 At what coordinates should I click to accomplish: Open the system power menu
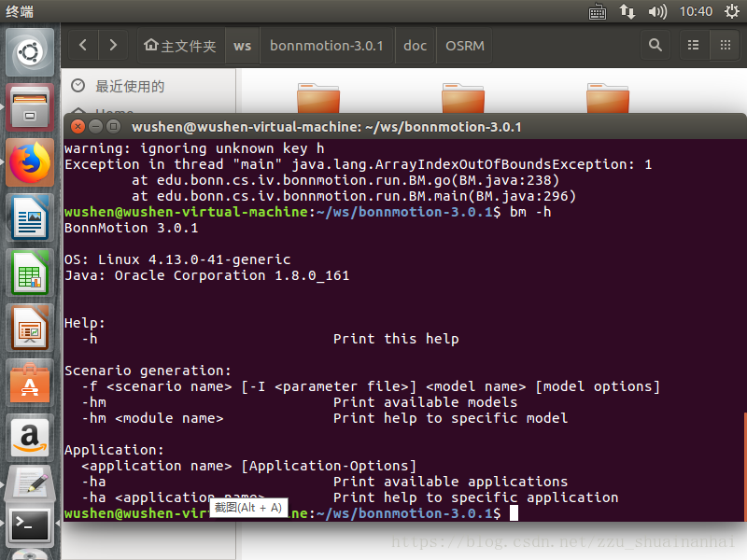click(x=732, y=11)
